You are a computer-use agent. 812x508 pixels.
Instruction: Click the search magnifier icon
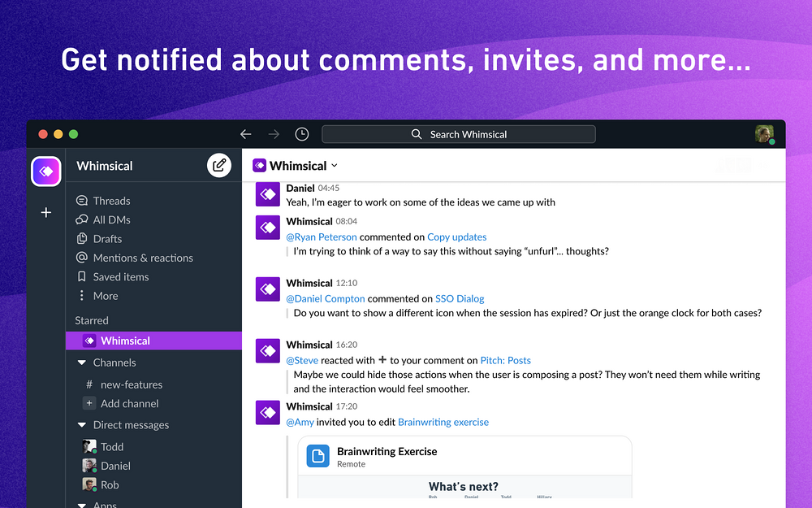417,134
